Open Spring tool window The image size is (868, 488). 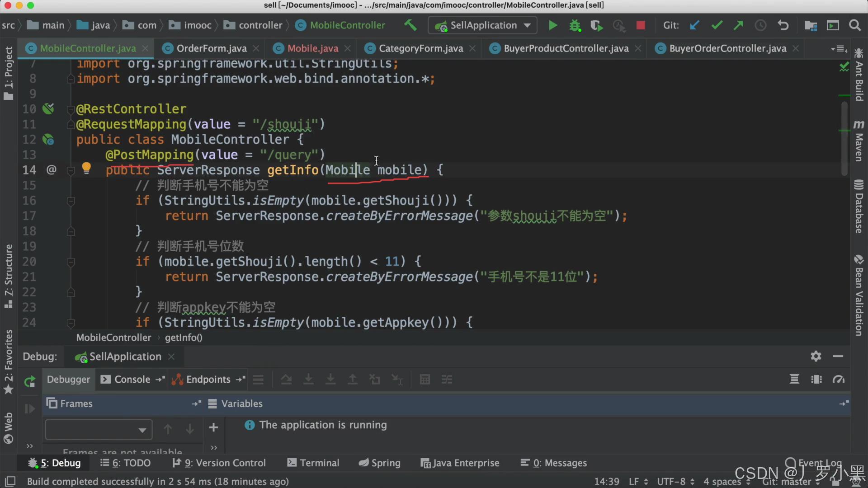tap(379, 463)
